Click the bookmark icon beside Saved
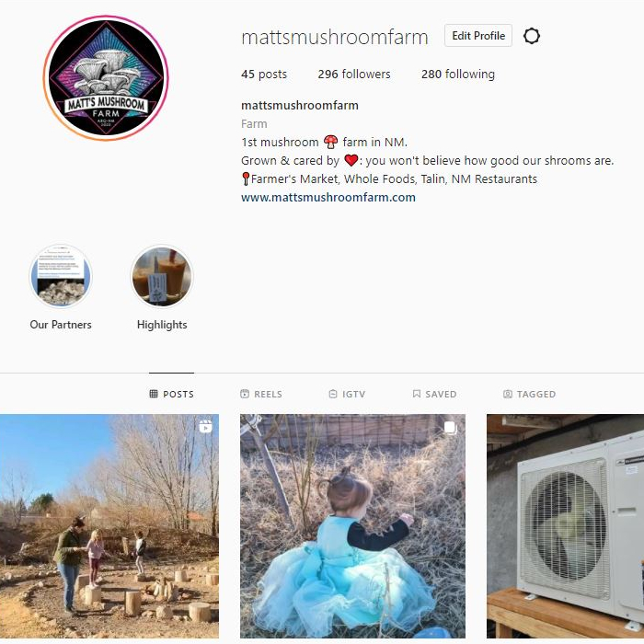644x644 pixels. click(x=417, y=394)
